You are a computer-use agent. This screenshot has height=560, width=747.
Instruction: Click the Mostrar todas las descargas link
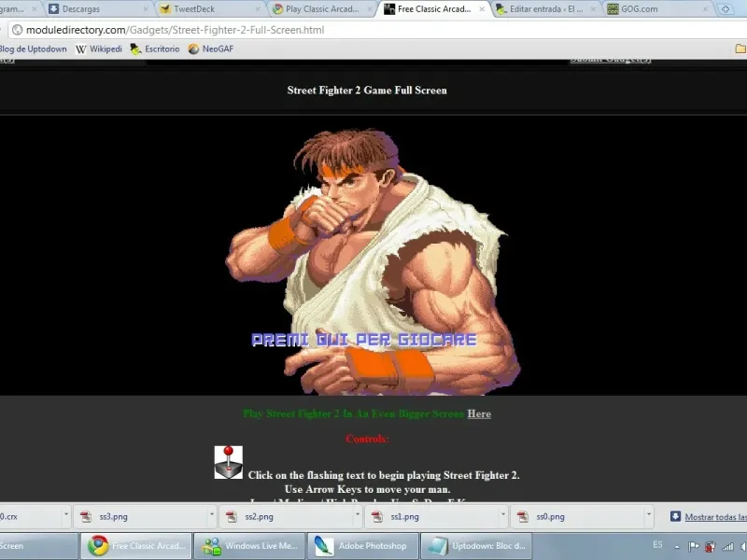coord(715,517)
